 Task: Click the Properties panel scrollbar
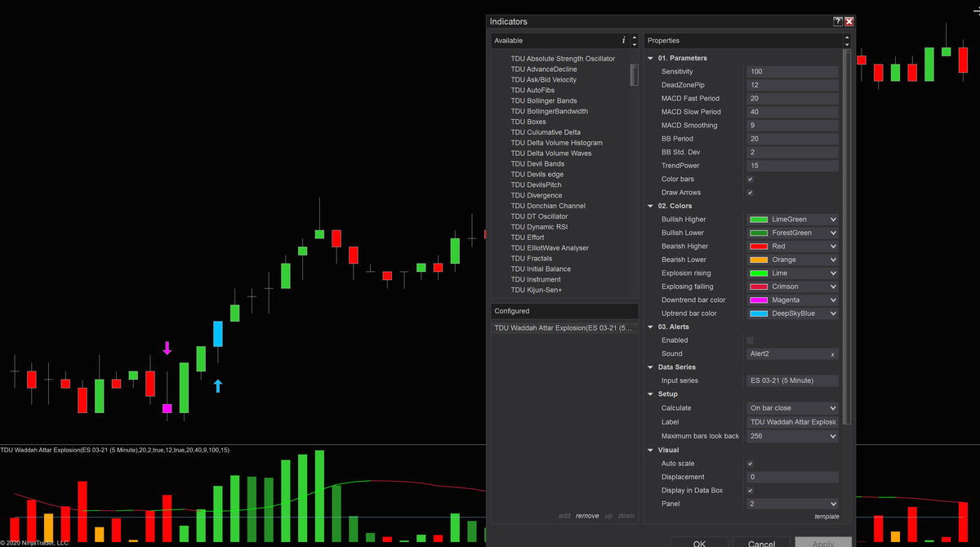847,237
